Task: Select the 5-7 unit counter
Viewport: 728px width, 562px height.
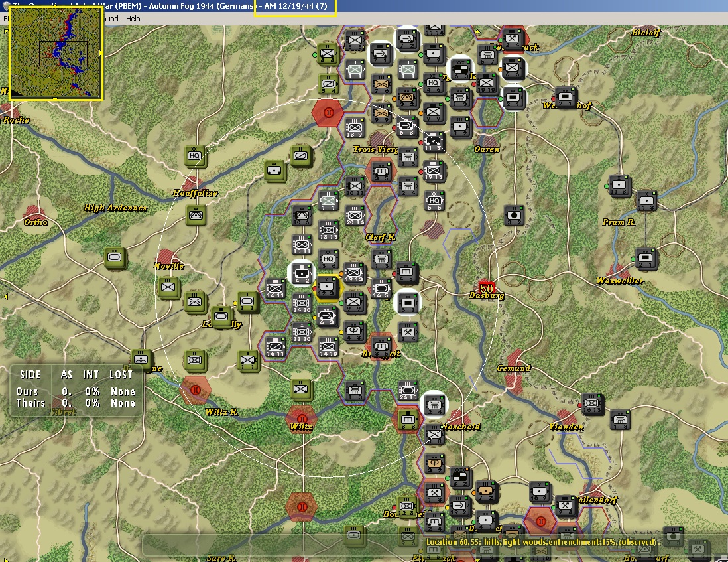Action: click(x=487, y=55)
